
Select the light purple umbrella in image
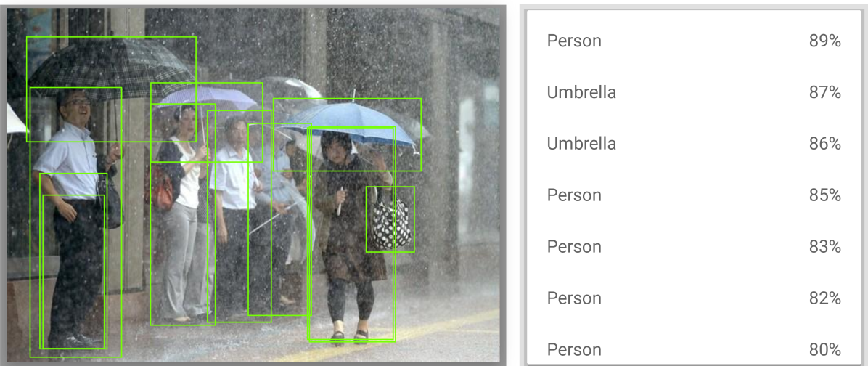click(x=208, y=97)
